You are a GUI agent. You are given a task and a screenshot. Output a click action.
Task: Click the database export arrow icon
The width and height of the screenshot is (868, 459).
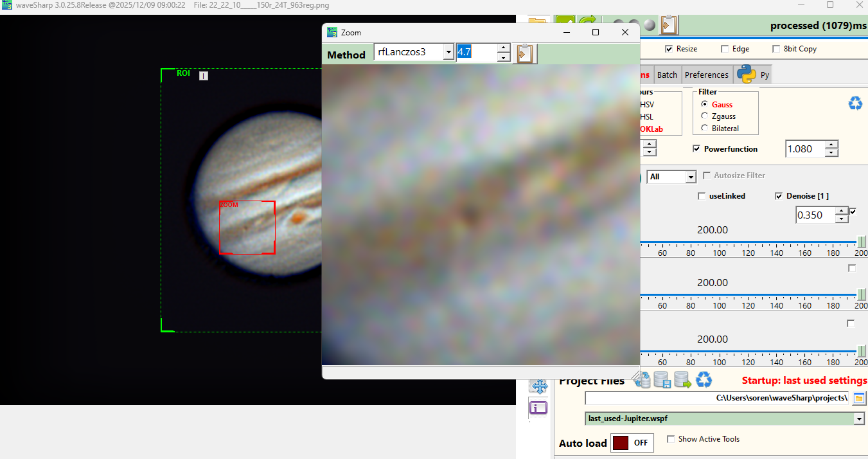[x=682, y=381]
